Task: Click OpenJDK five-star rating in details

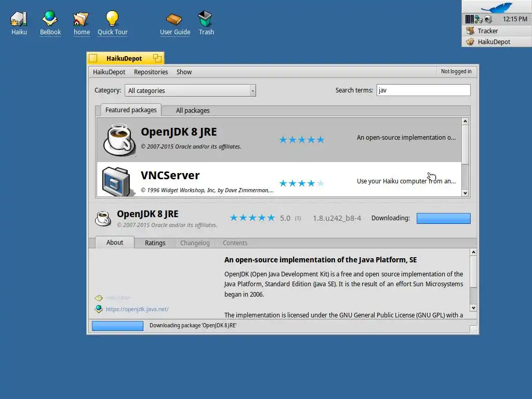Action: pos(252,218)
